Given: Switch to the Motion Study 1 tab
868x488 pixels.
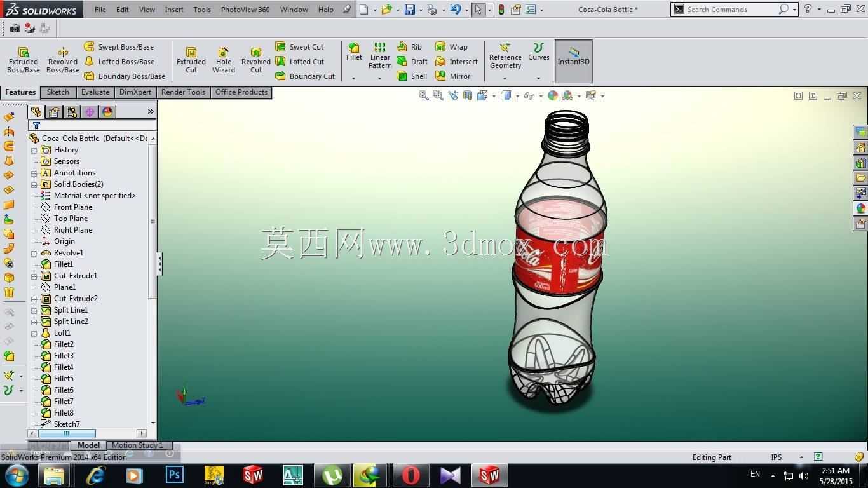Looking at the screenshot, I should tap(137, 445).
